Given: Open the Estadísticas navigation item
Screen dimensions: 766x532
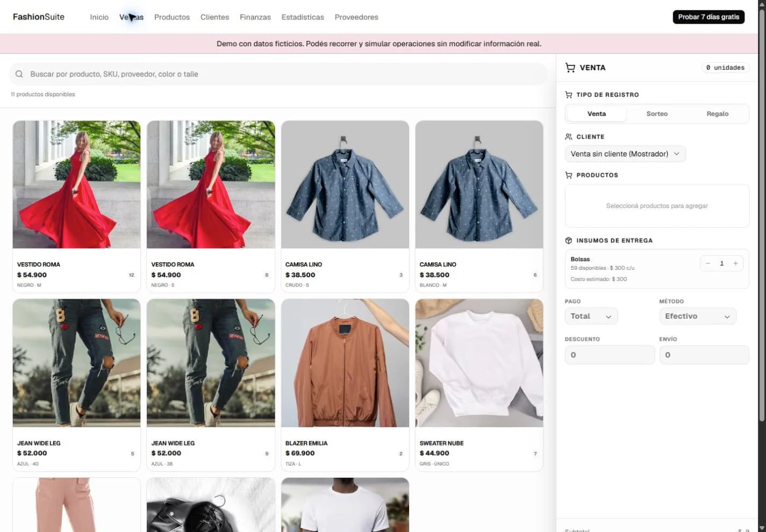Looking at the screenshot, I should pos(303,17).
